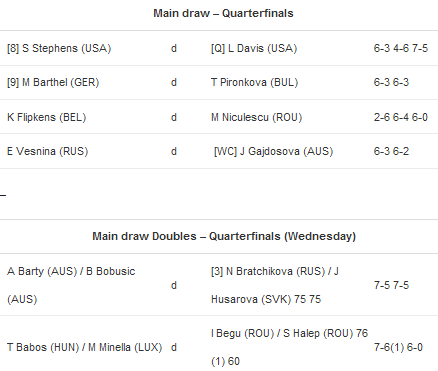Click the 6-3 4-6 7-5 score

pos(401,48)
